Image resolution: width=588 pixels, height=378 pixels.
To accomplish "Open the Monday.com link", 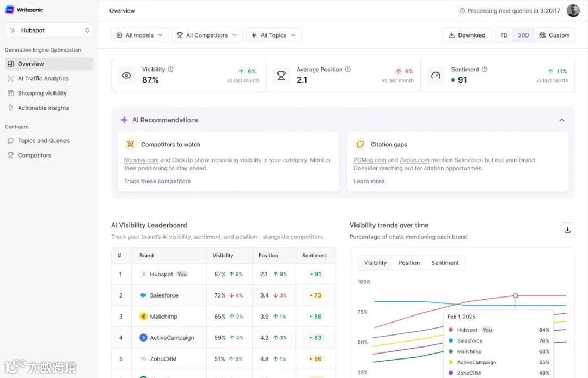I will [x=142, y=160].
